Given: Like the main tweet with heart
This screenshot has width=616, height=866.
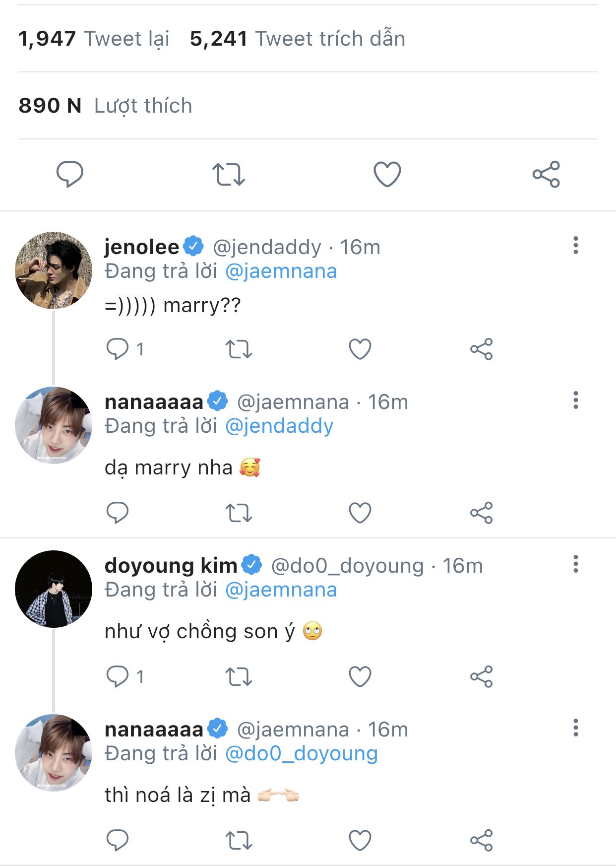Looking at the screenshot, I should 387,174.
